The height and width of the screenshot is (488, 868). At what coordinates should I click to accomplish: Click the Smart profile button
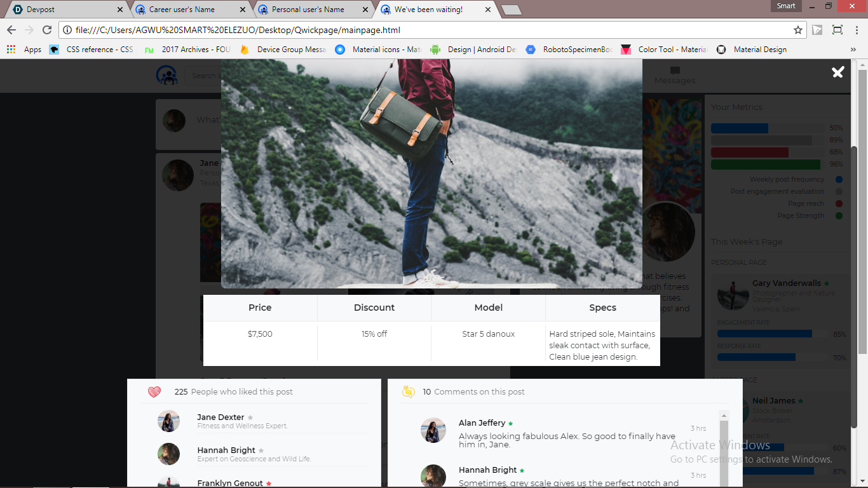(786, 6)
